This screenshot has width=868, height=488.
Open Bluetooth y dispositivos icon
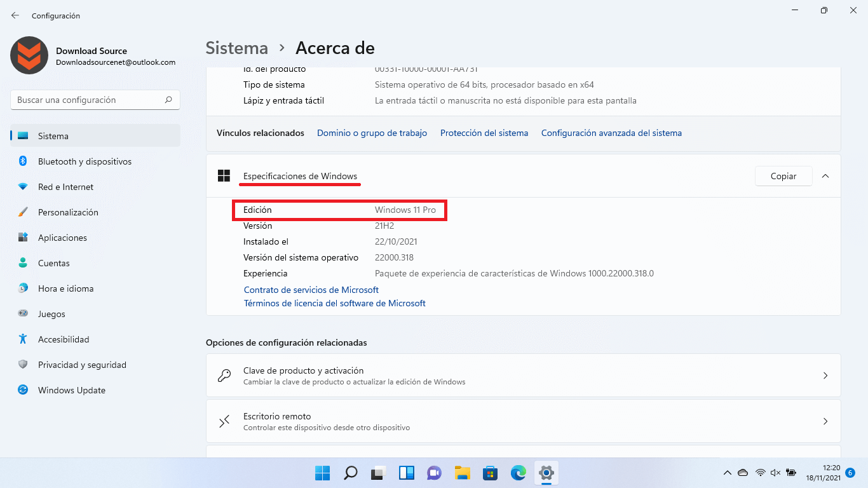[23, 161]
